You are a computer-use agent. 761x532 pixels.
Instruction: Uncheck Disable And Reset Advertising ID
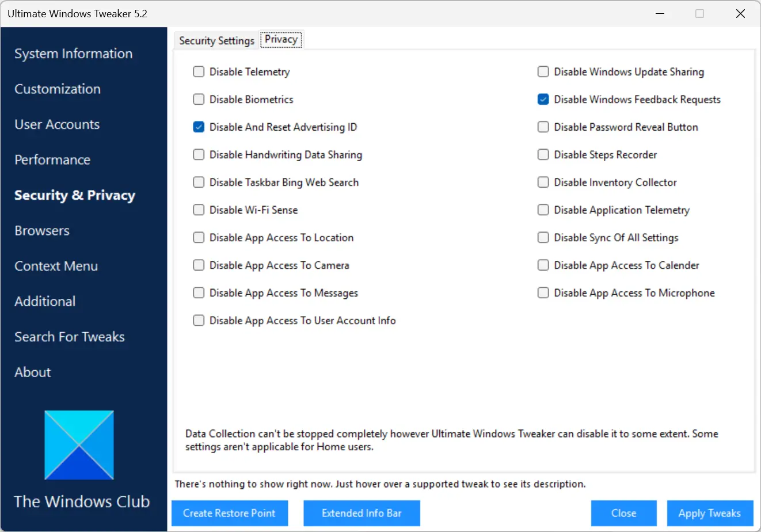199,127
